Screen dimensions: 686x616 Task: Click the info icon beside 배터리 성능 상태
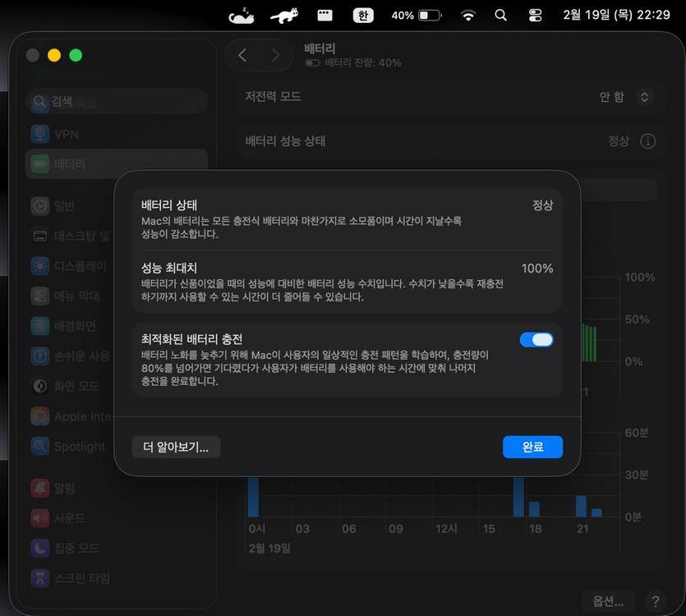[x=648, y=141]
